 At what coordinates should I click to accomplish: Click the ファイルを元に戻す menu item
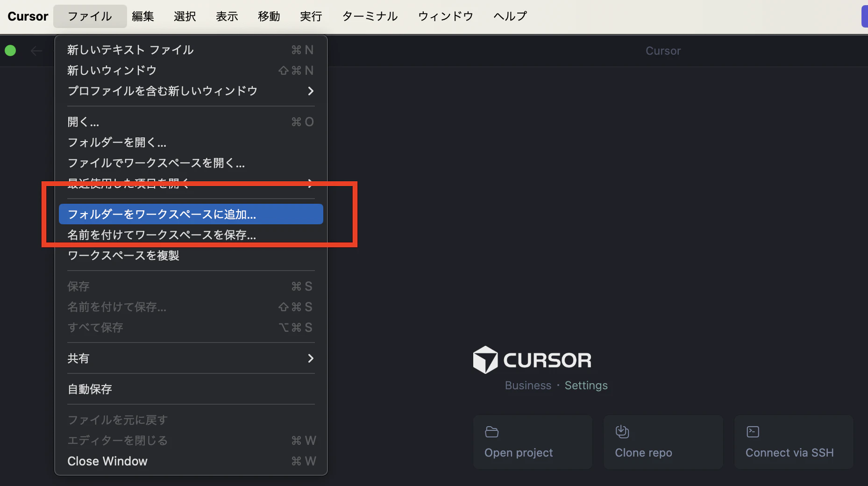pos(191,420)
